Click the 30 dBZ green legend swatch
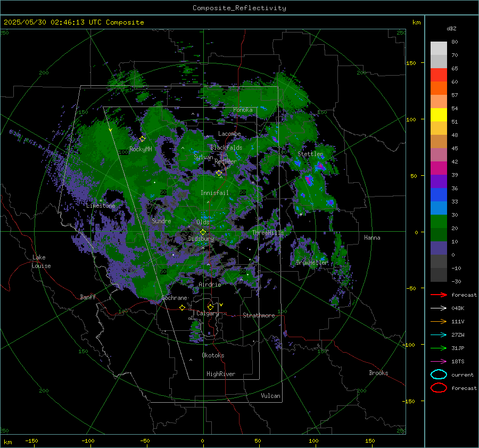 (439, 221)
